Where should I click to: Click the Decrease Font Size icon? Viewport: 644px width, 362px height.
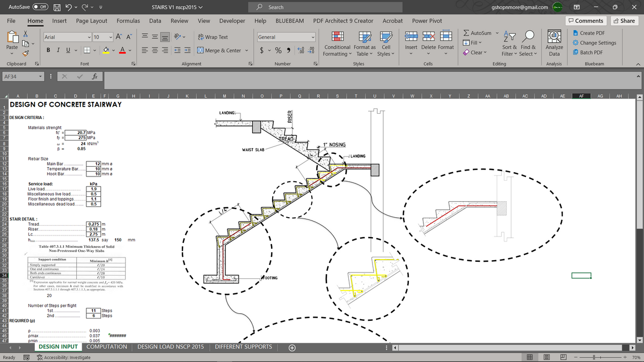(x=128, y=37)
